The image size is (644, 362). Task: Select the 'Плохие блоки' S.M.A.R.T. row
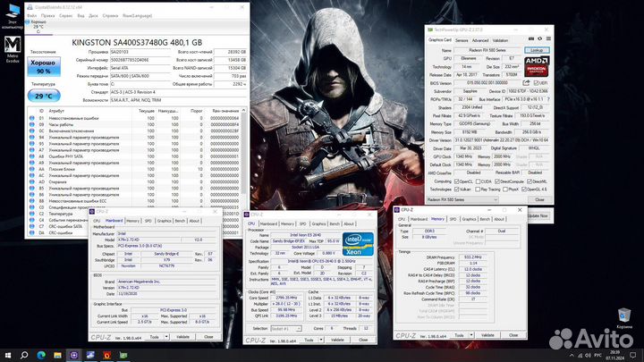pos(136,169)
